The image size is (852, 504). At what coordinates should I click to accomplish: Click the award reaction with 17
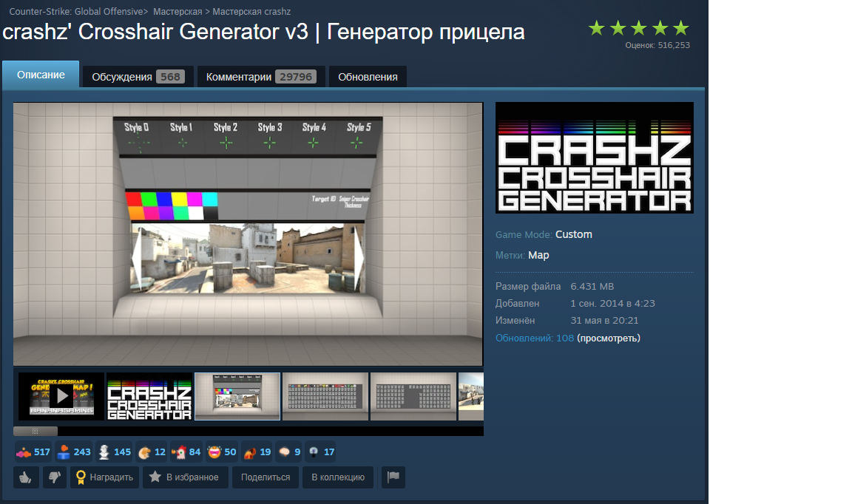[320, 452]
